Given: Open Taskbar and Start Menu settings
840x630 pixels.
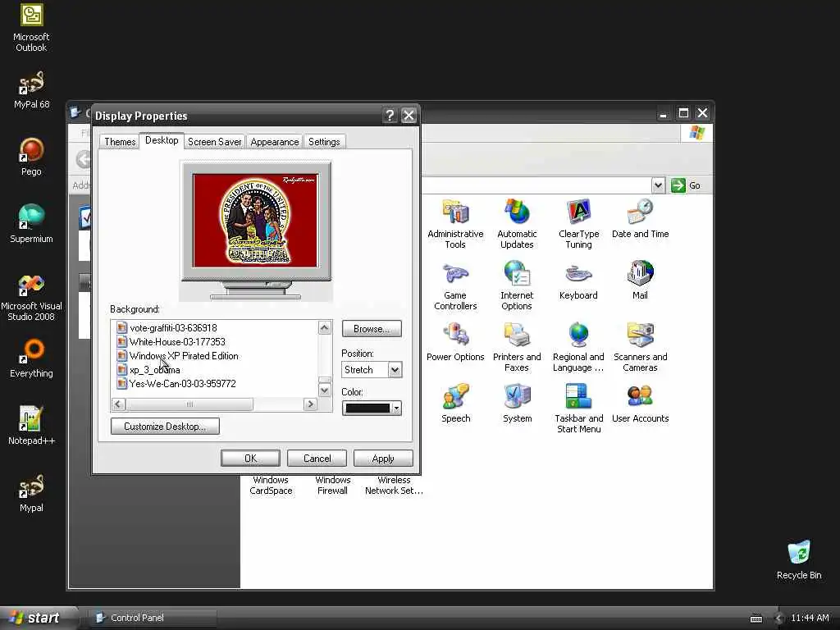Looking at the screenshot, I should tap(578, 409).
